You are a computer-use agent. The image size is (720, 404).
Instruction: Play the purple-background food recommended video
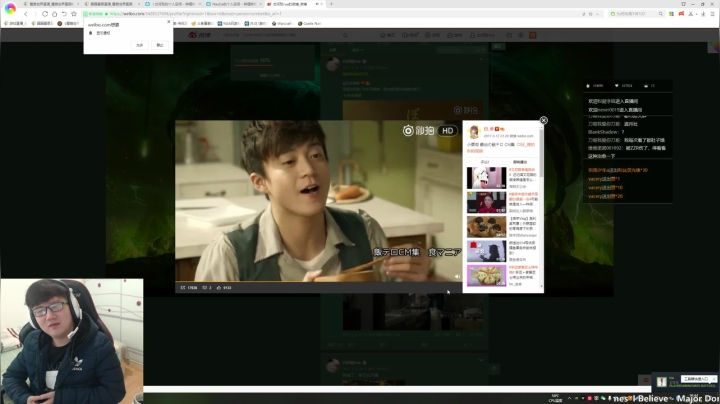point(486,275)
